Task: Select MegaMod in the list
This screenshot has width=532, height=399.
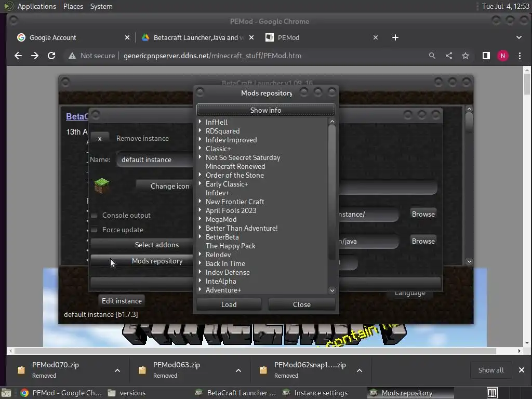Action: [221, 219]
